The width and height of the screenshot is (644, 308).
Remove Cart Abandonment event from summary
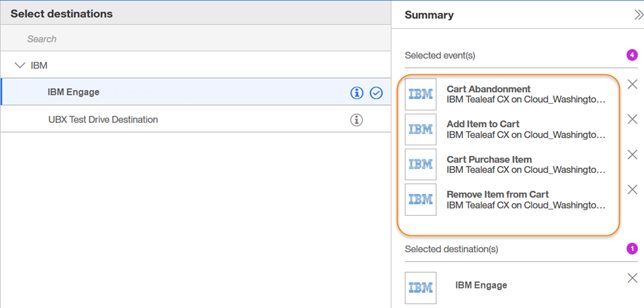coord(633,85)
